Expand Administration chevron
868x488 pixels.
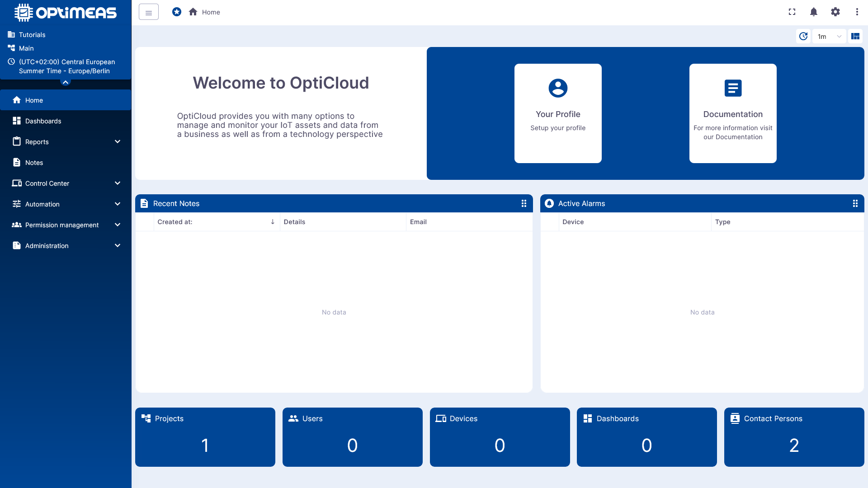point(118,245)
